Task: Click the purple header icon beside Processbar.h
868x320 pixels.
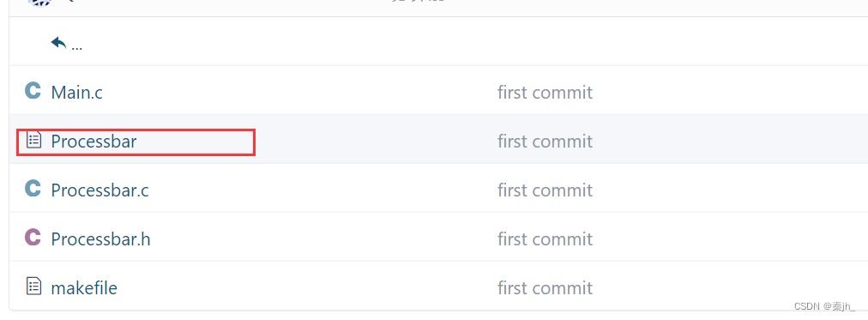Action: 33,237
